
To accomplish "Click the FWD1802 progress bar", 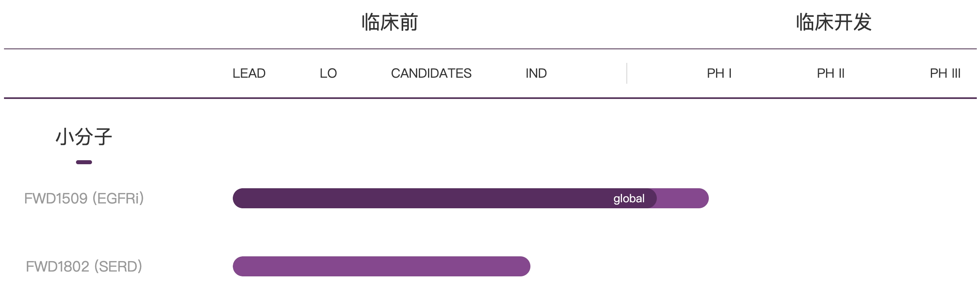I will 381,267.
